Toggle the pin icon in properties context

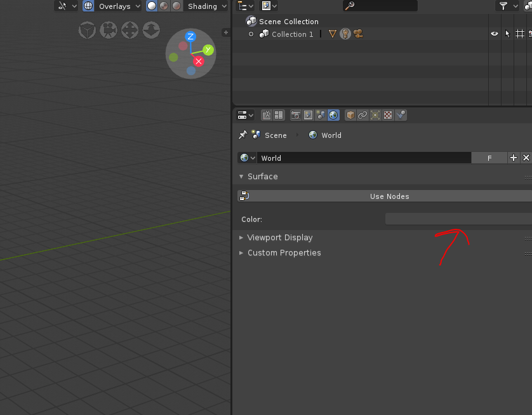tap(243, 135)
